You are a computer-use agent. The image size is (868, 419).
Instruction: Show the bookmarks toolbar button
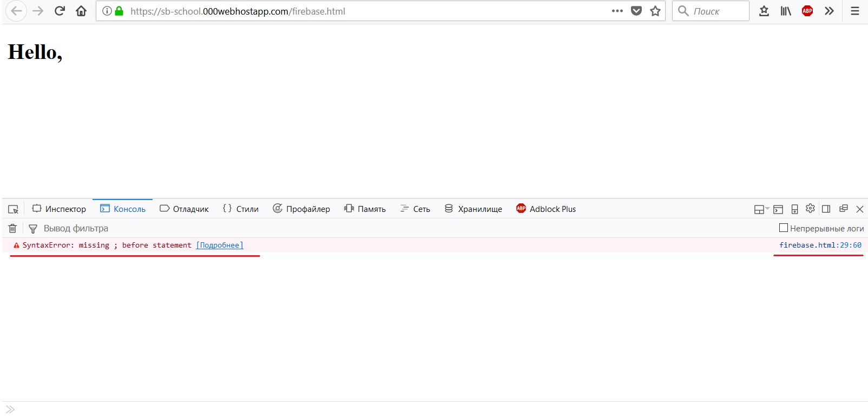click(764, 11)
